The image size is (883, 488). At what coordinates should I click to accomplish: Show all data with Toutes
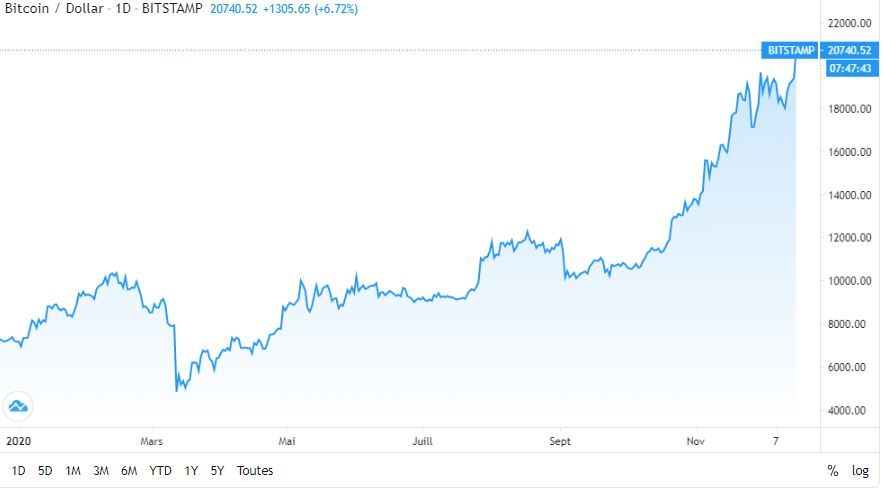tap(255, 470)
